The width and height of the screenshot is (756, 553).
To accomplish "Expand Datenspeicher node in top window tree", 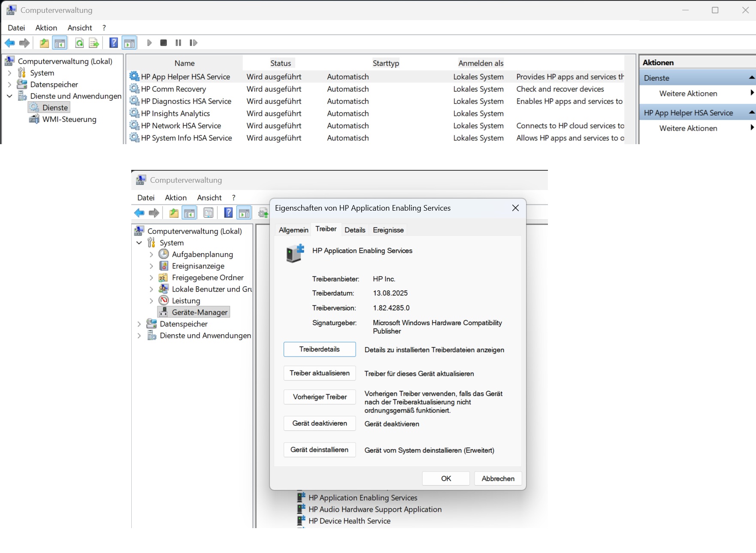I will point(9,85).
